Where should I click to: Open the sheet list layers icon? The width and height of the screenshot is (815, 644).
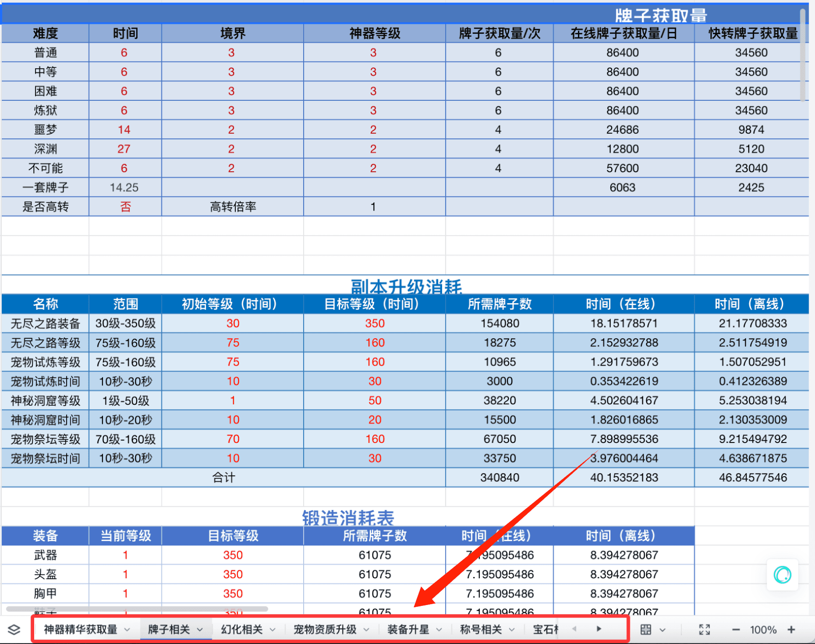pyautogui.click(x=14, y=630)
